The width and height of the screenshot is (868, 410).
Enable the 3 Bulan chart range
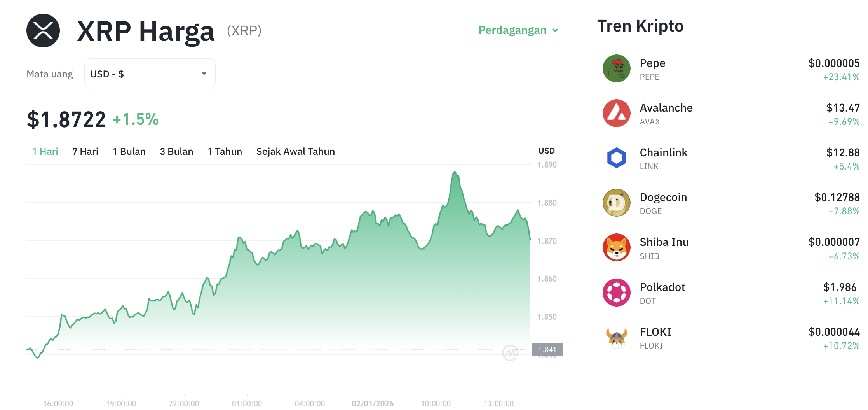click(176, 151)
